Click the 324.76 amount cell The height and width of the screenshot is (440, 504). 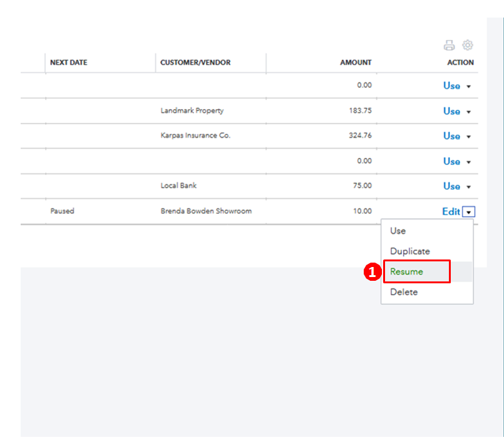pos(360,135)
